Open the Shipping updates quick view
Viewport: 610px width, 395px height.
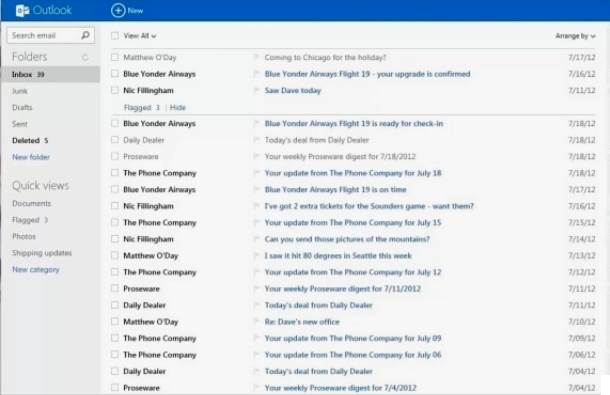coord(42,253)
